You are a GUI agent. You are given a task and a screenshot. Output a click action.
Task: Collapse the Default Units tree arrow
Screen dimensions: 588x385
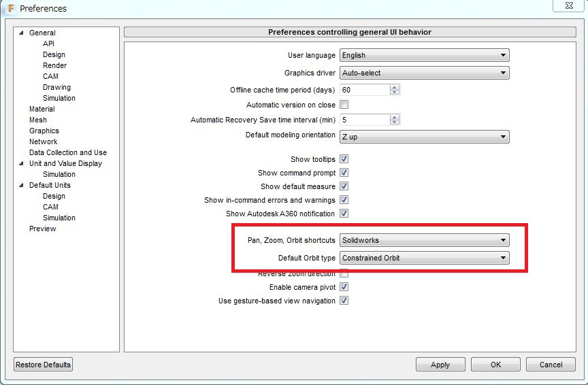[21, 185]
